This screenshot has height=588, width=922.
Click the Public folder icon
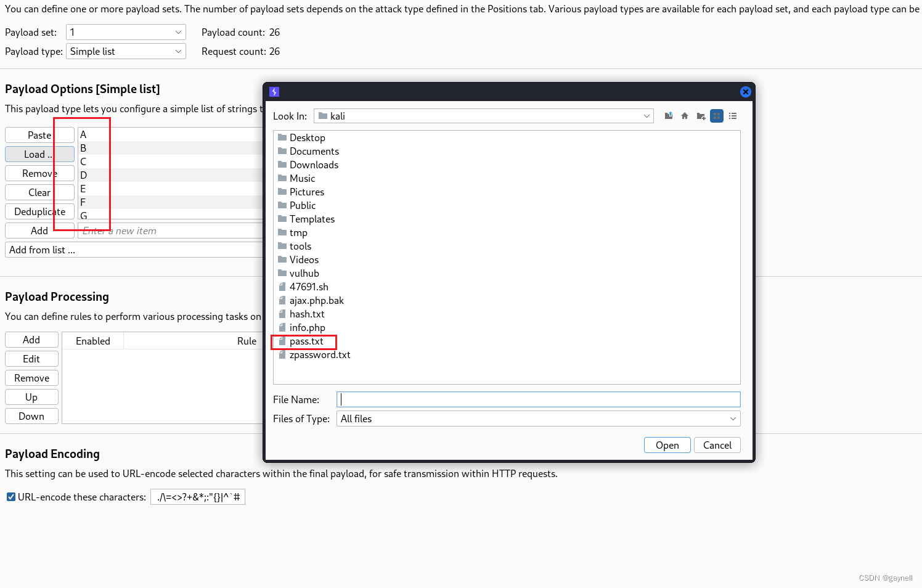(x=282, y=205)
